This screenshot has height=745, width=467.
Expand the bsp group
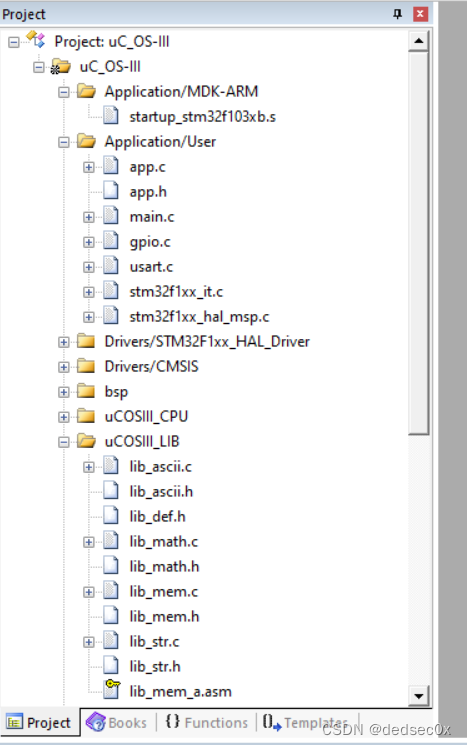[64, 392]
